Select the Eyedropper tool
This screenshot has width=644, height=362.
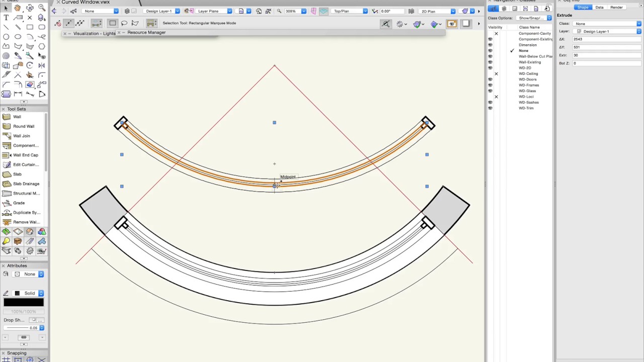tap(18, 56)
